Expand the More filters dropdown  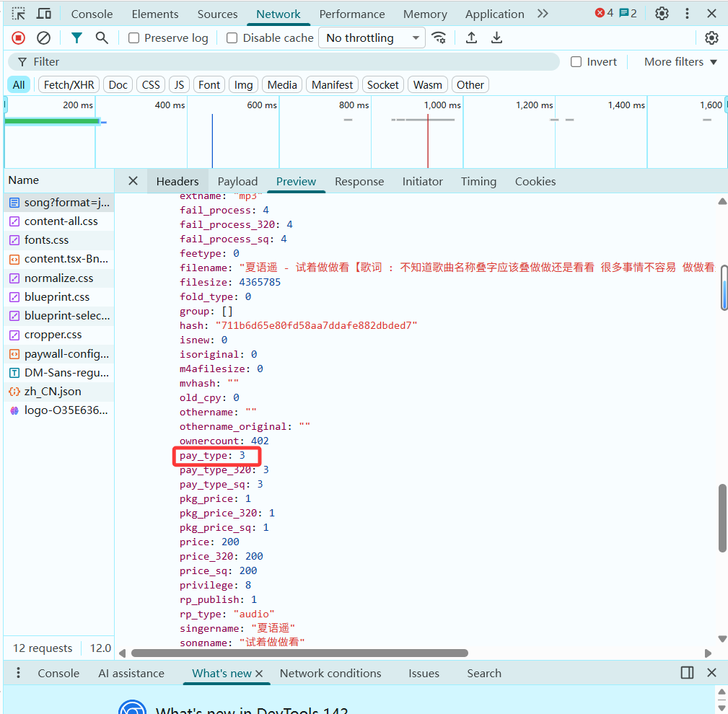pos(680,62)
